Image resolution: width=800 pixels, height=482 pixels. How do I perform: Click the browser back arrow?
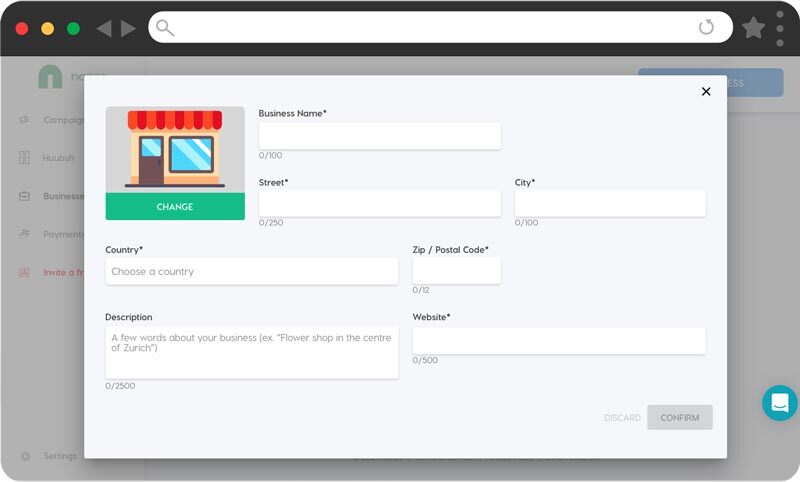point(103,28)
